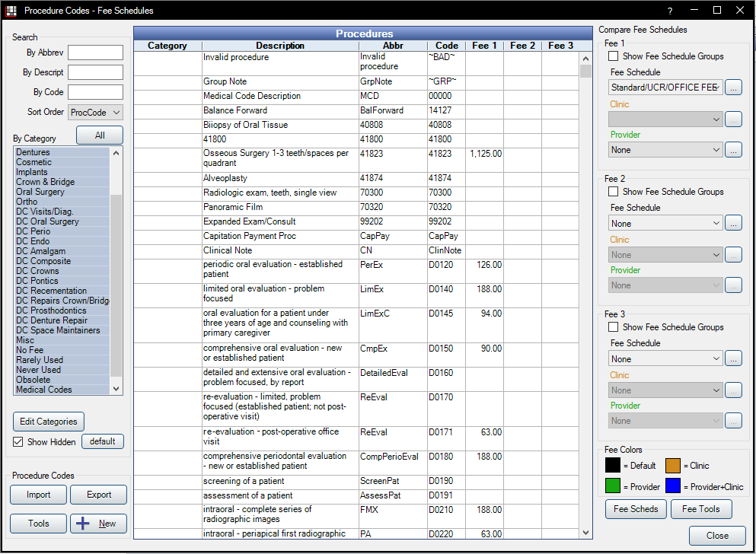Open Fee 1 fee schedule picker ellipsis

click(x=733, y=88)
